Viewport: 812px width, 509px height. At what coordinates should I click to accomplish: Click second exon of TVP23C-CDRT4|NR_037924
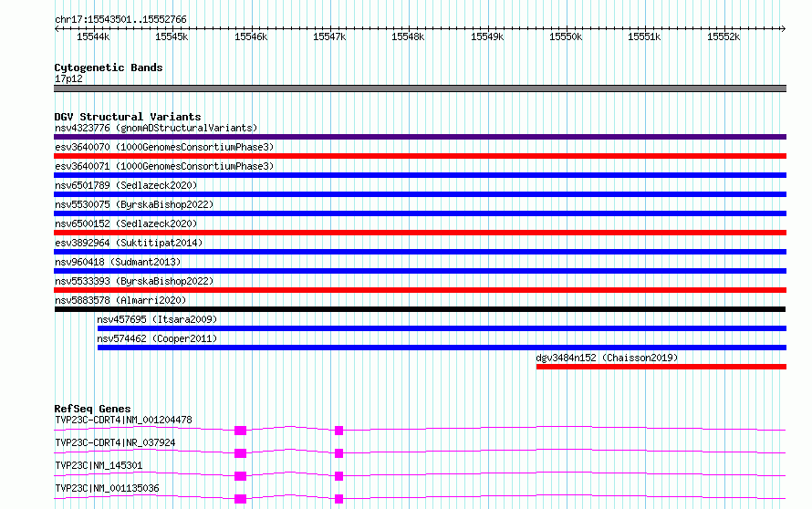(x=338, y=453)
